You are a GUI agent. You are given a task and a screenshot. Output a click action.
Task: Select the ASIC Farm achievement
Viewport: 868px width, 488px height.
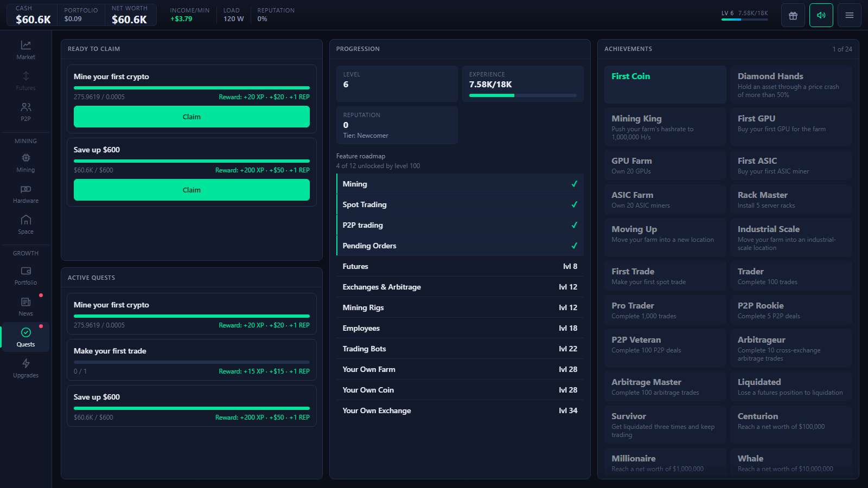tap(665, 199)
